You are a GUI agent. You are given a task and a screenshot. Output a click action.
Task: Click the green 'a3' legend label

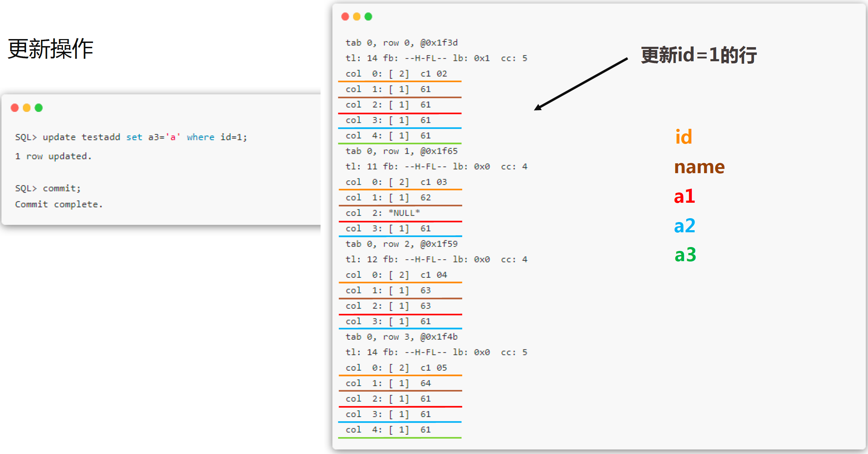coord(686,255)
